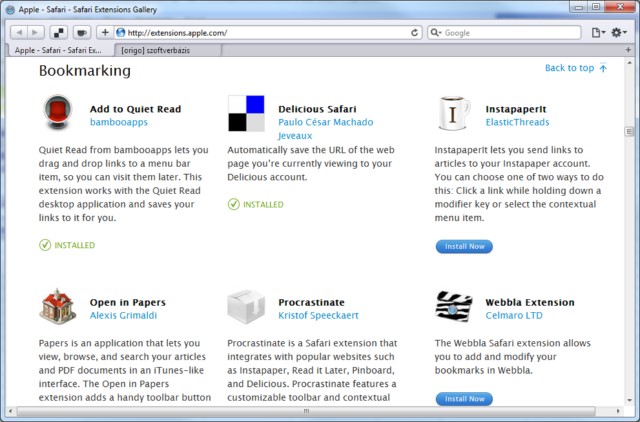Click the scroll down arrow

pos(629,400)
